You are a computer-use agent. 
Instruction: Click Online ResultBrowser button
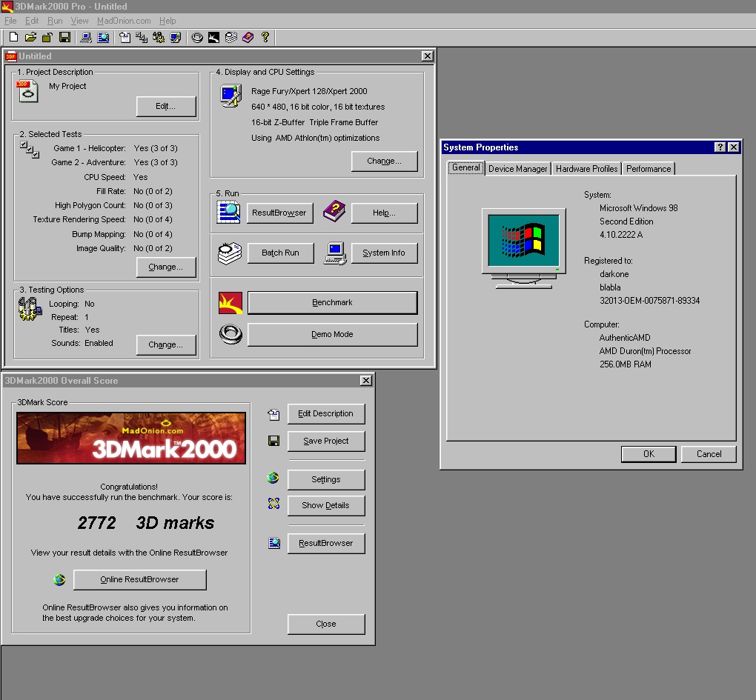[140, 579]
